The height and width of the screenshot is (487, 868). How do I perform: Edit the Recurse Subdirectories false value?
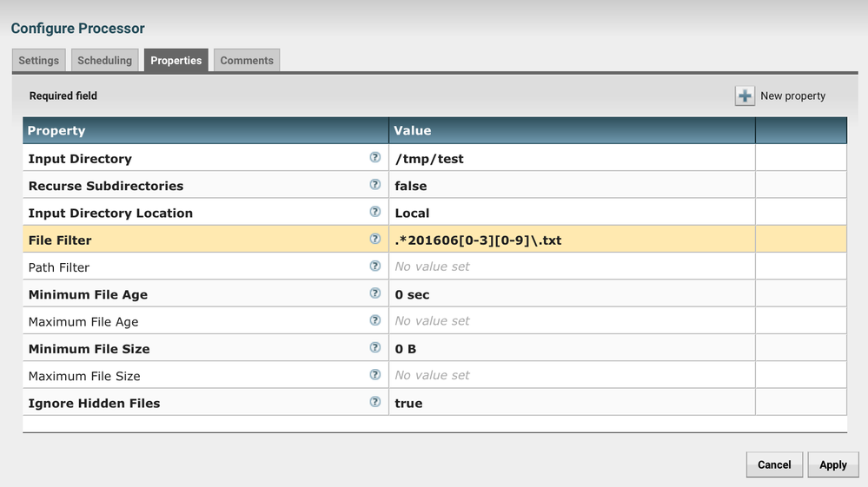point(572,185)
